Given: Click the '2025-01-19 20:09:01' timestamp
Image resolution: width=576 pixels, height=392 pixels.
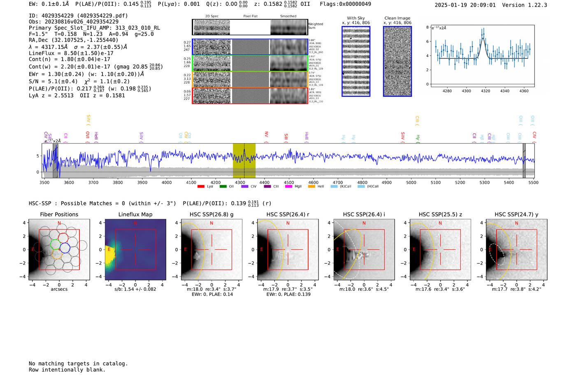Looking at the screenshot, I should (465, 5).
